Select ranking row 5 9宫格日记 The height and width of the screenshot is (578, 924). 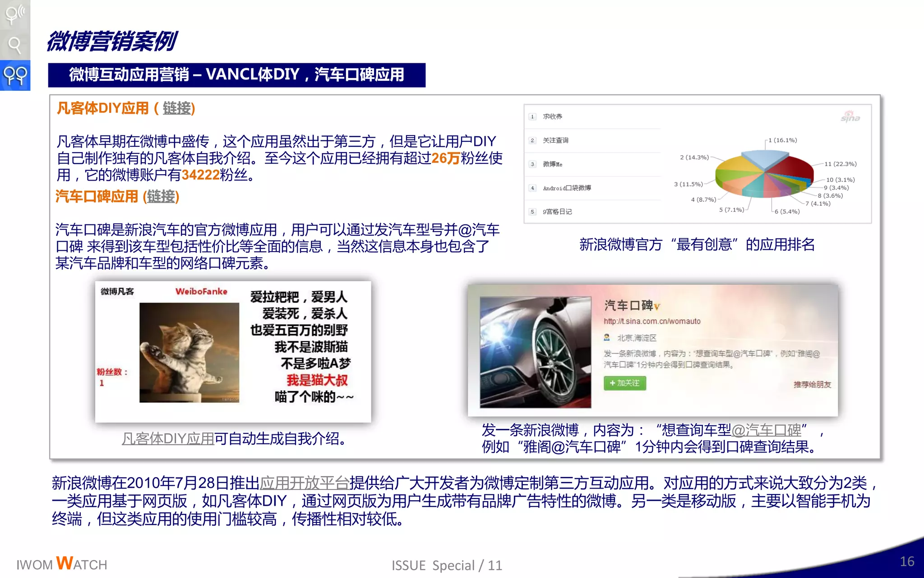point(592,211)
